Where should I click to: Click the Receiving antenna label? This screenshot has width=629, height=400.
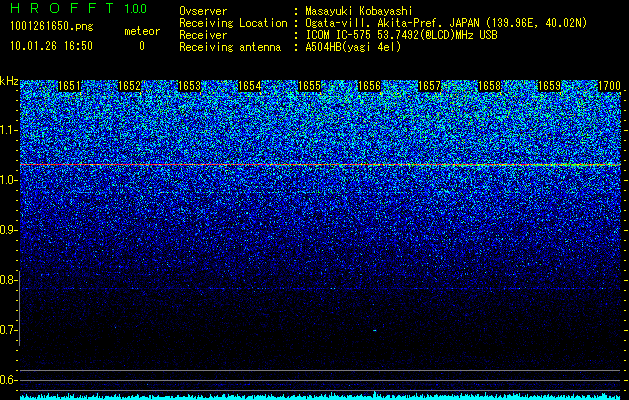point(230,47)
